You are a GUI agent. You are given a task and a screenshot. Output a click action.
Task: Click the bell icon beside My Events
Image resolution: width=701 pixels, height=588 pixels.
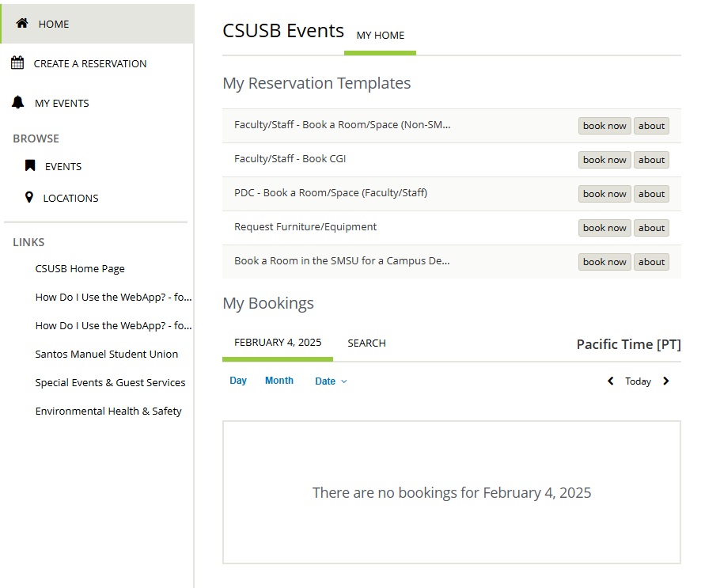tap(18, 102)
